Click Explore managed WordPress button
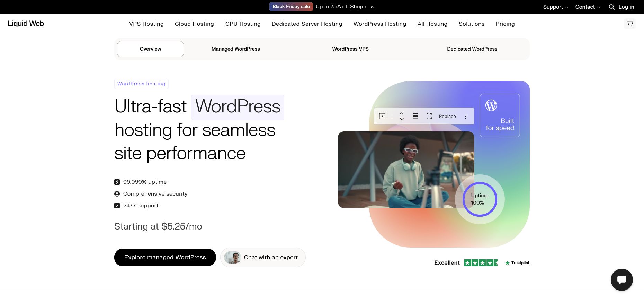644x302 pixels. click(165, 257)
